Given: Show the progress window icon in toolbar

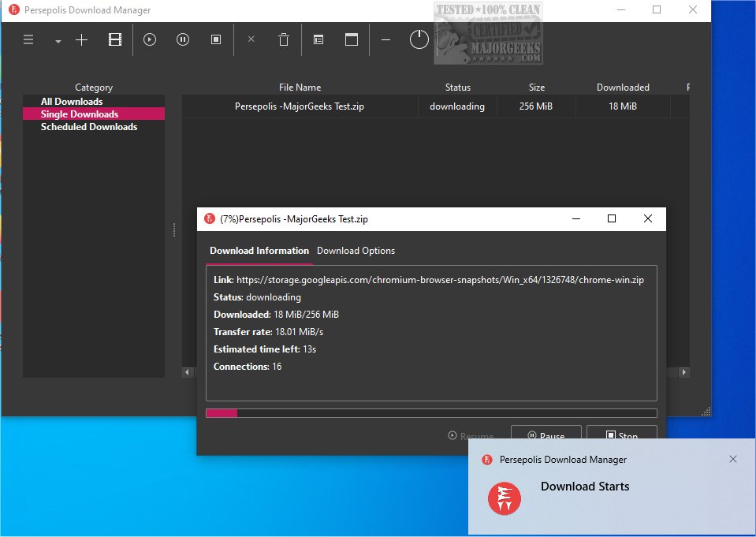Looking at the screenshot, I should coord(352,39).
